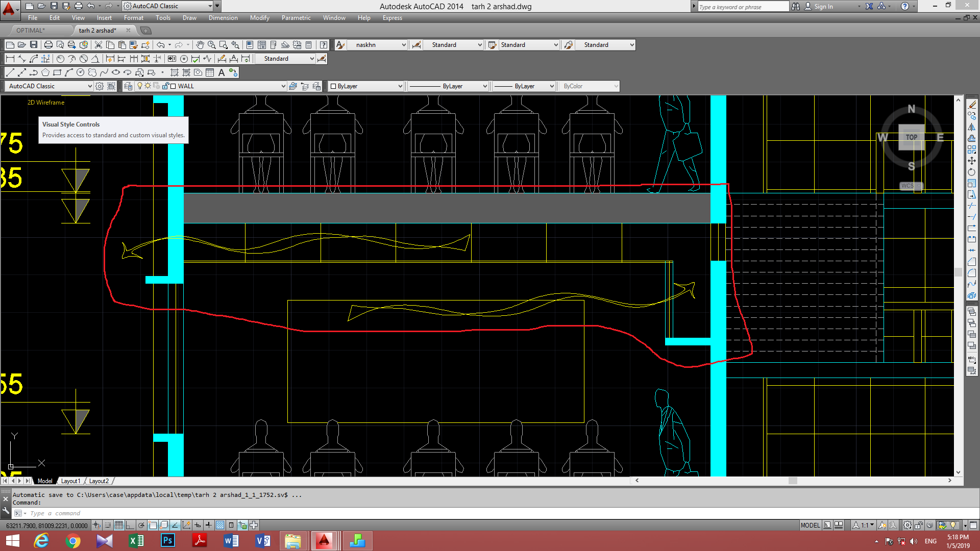Click the keyword search field
This screenshot has width=980, height=551.
[743, 7]
